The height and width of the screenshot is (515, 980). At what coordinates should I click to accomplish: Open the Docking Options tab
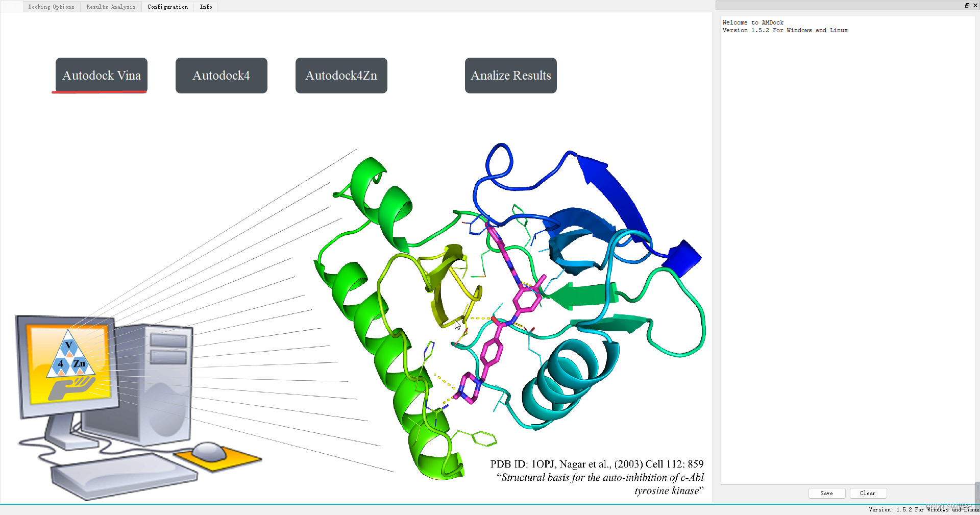coord(51,7)
